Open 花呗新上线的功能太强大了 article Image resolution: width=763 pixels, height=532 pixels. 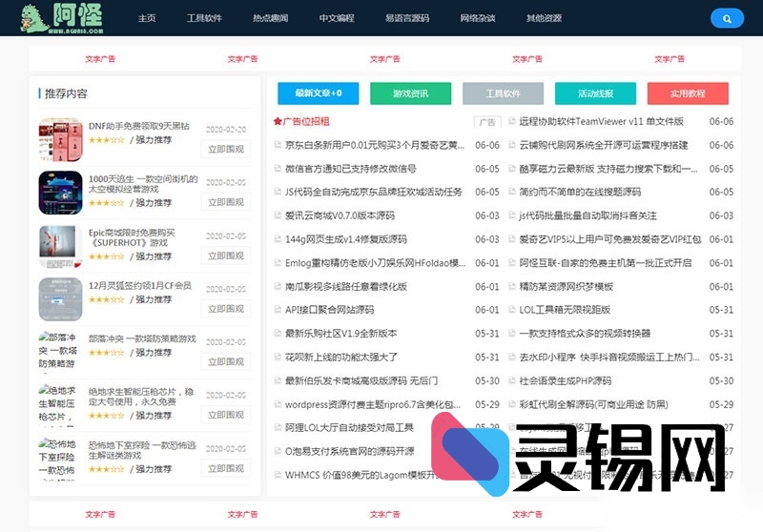(341, 358)
